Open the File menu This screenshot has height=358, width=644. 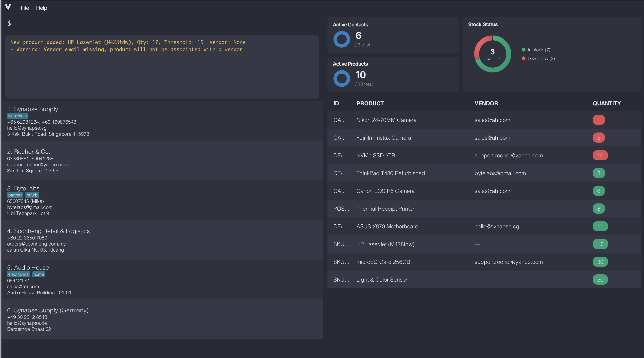coord(25,8)
